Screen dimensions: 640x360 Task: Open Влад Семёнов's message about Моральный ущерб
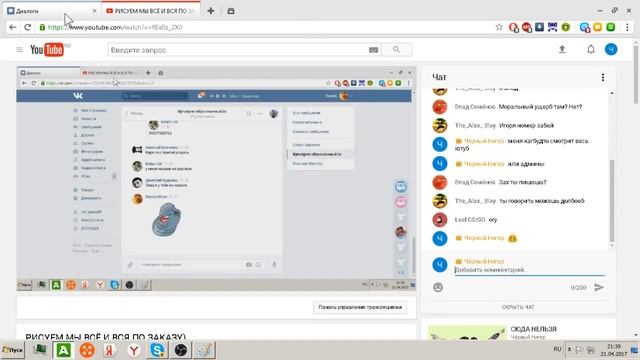540,107
